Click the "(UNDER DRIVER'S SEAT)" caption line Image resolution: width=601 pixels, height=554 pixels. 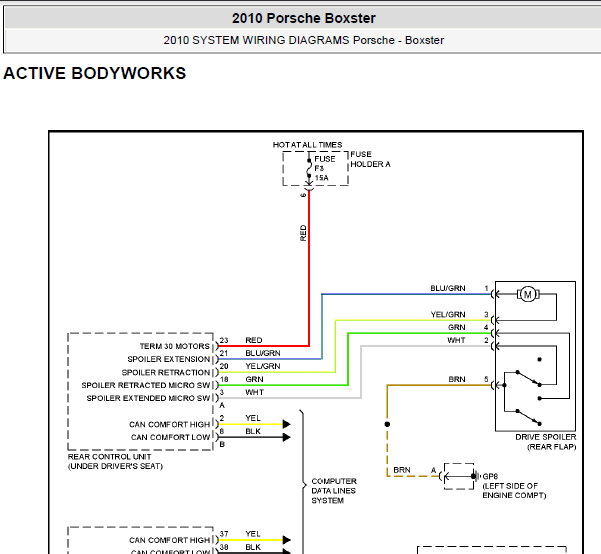tap(115, 466)
